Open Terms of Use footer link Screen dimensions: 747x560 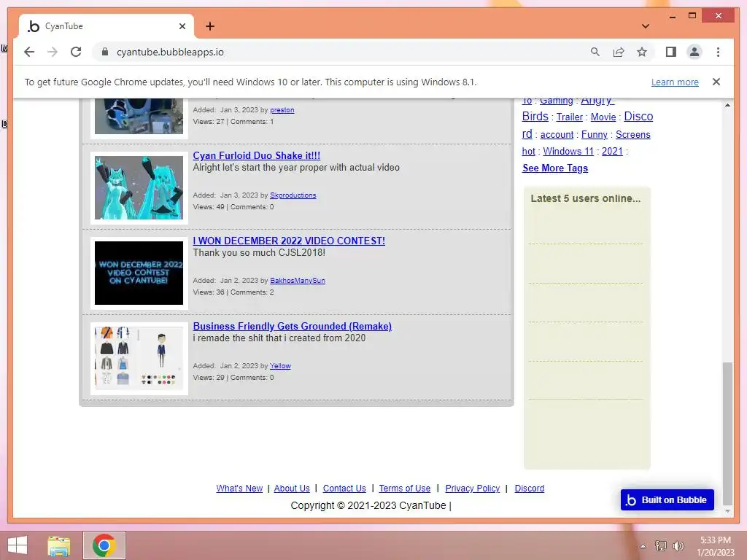point(404,489)
